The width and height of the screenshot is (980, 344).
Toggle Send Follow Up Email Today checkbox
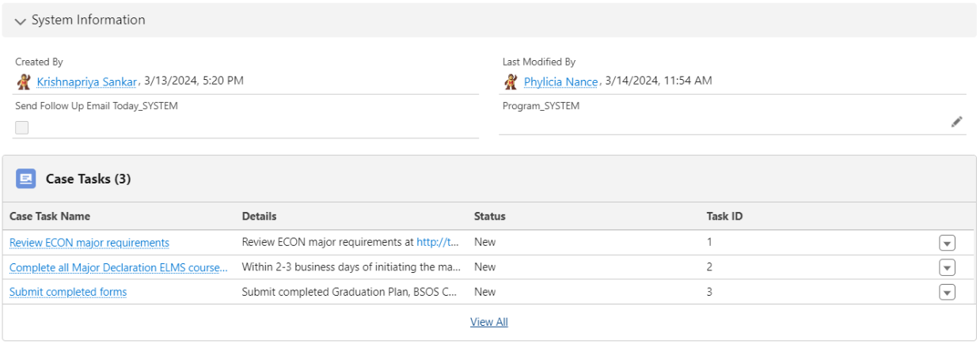click(x=22, y=127)
